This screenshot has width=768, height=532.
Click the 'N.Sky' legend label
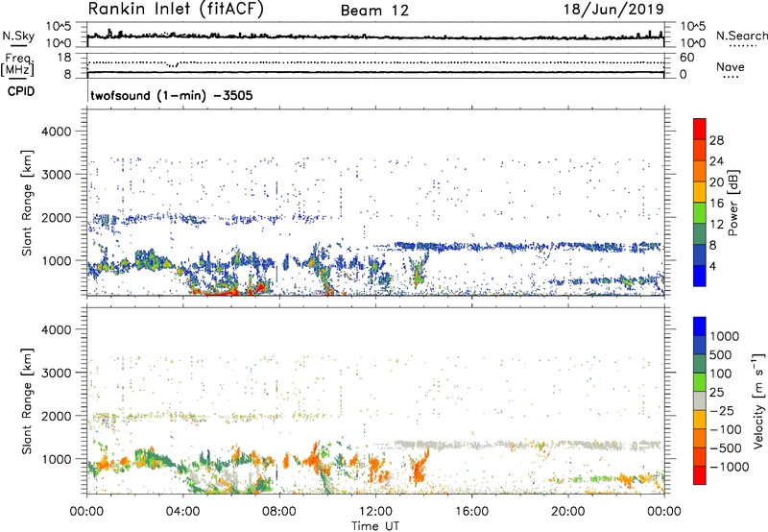[x=18, y=36]
